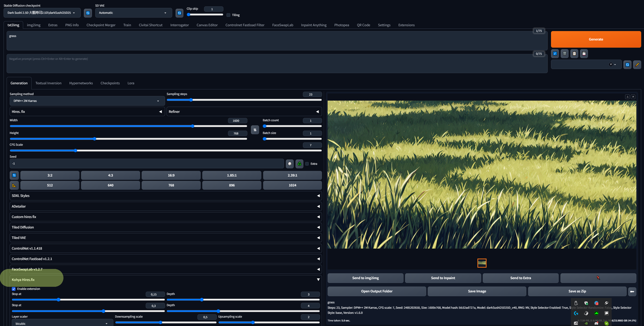This screenshot has height=326, width=644.
Task: Switch to the img2img tab
Action: 34,25
